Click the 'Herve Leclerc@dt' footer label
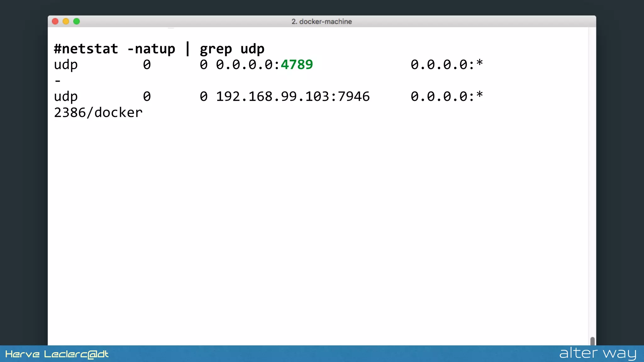Image resolution: width=644 pixels, height=362 pixels. [x=57, y=354]
